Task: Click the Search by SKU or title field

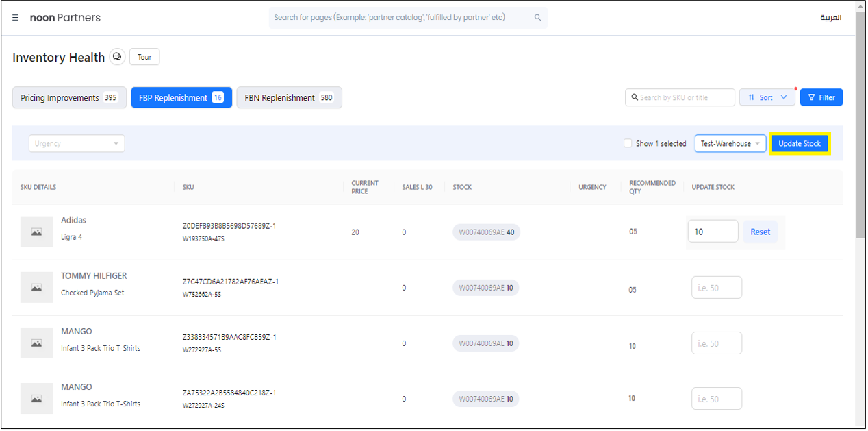Action: (x=683, y=97)
